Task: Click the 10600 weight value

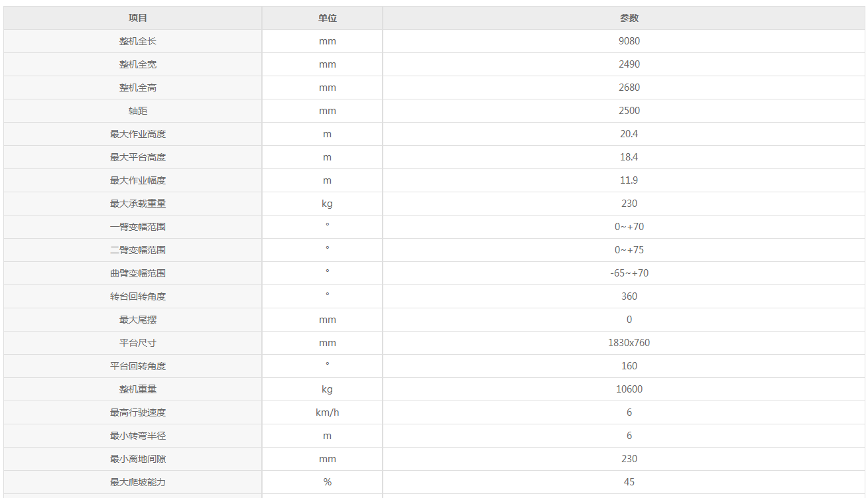Action: pos(629,389)
